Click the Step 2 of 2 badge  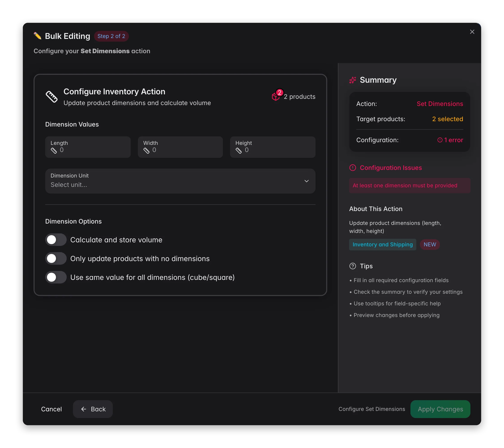coord(111,36)
